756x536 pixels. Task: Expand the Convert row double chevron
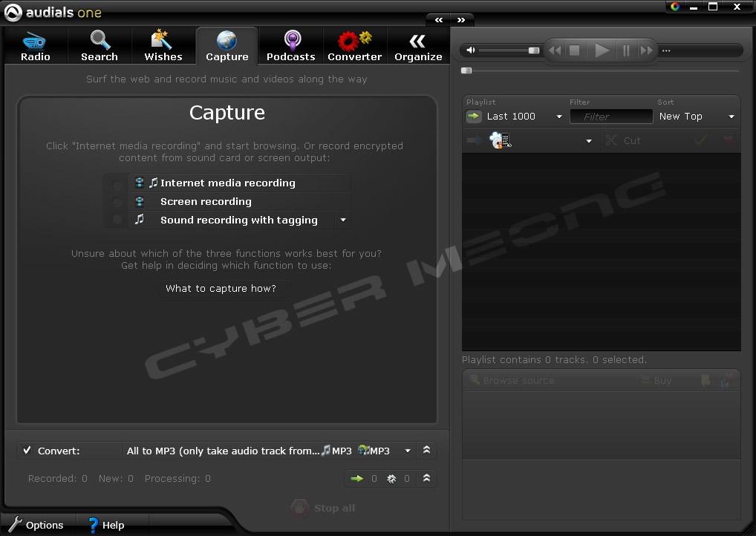426,450
